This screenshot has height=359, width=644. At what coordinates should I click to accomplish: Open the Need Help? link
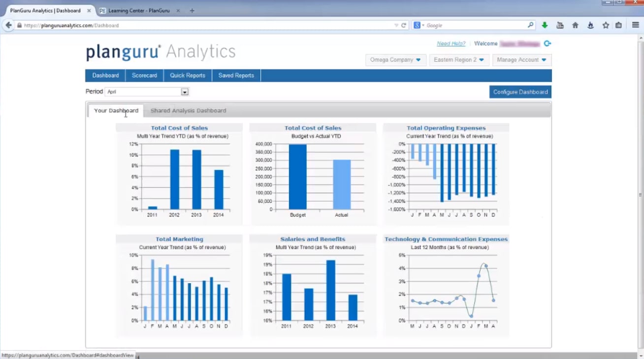[x=451, y=43]
